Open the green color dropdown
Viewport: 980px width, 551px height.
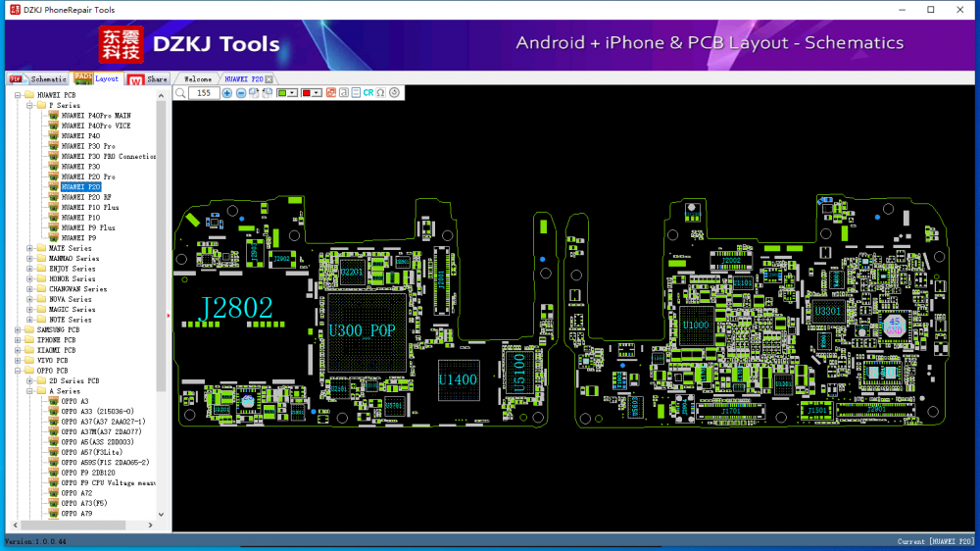tap(293, 93)
